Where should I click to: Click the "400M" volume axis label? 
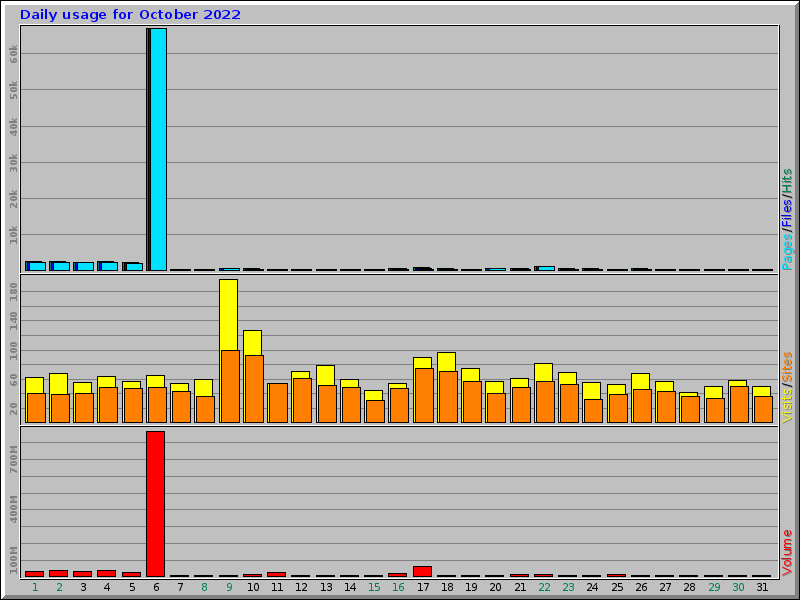pyautogui.click(x=13, y=509)
